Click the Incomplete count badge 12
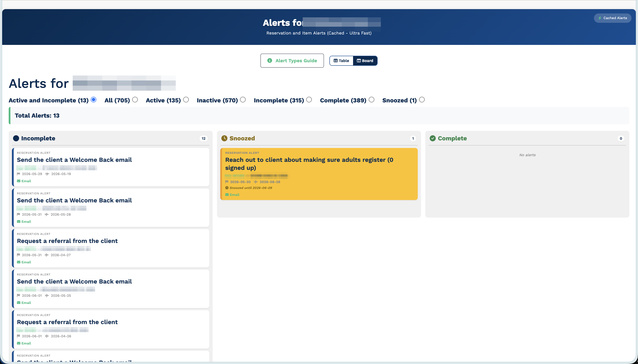 coord(204,138)
